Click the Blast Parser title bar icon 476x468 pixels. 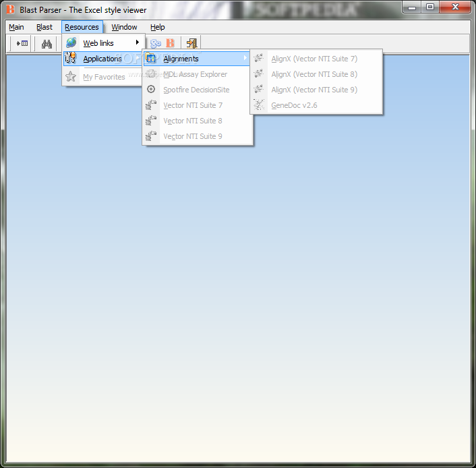[x=10, y=9]
